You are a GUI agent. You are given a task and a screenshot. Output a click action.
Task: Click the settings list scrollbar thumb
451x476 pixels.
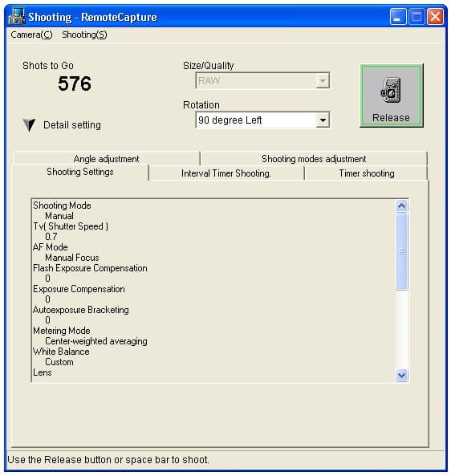pyautogui.click(x=401, y=251)
